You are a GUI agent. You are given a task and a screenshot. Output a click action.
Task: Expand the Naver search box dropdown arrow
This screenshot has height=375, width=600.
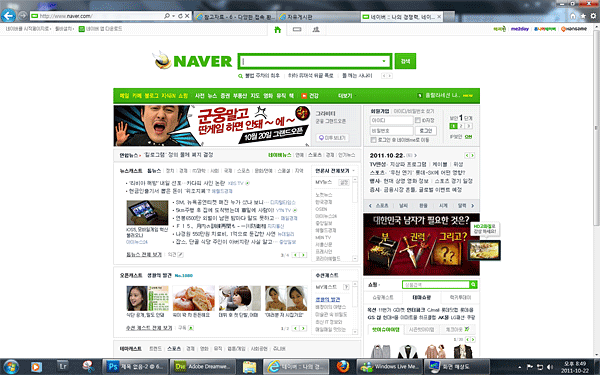click(x=384, y=61)
